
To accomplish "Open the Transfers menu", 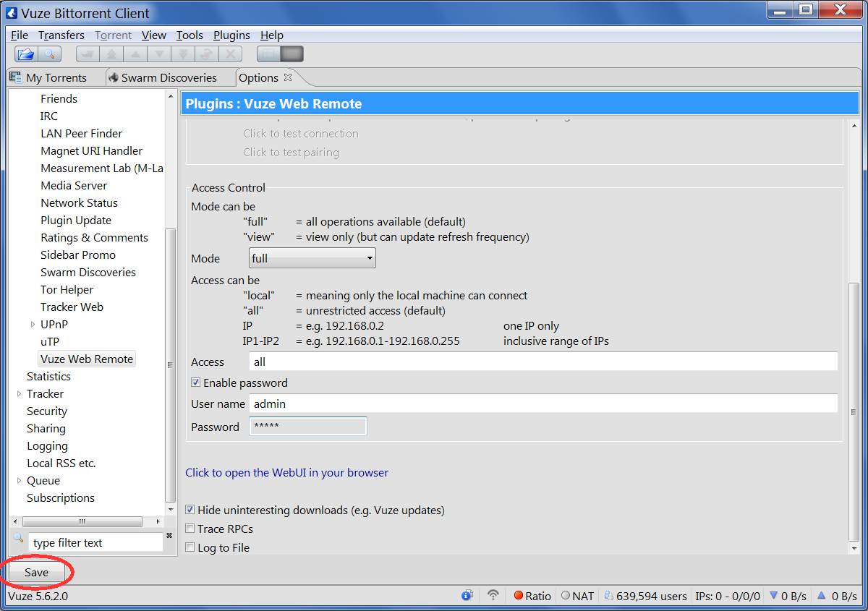I will click(x=61, y=35).
